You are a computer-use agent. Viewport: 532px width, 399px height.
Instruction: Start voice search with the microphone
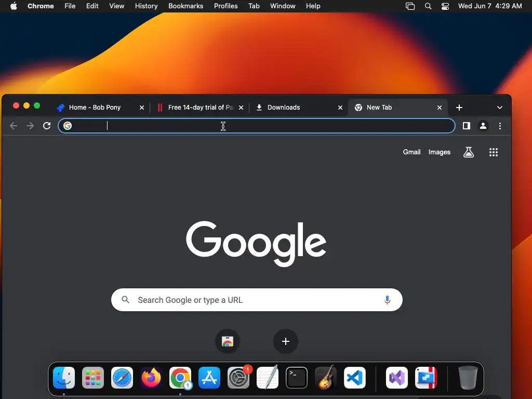[x=387, y=300]
